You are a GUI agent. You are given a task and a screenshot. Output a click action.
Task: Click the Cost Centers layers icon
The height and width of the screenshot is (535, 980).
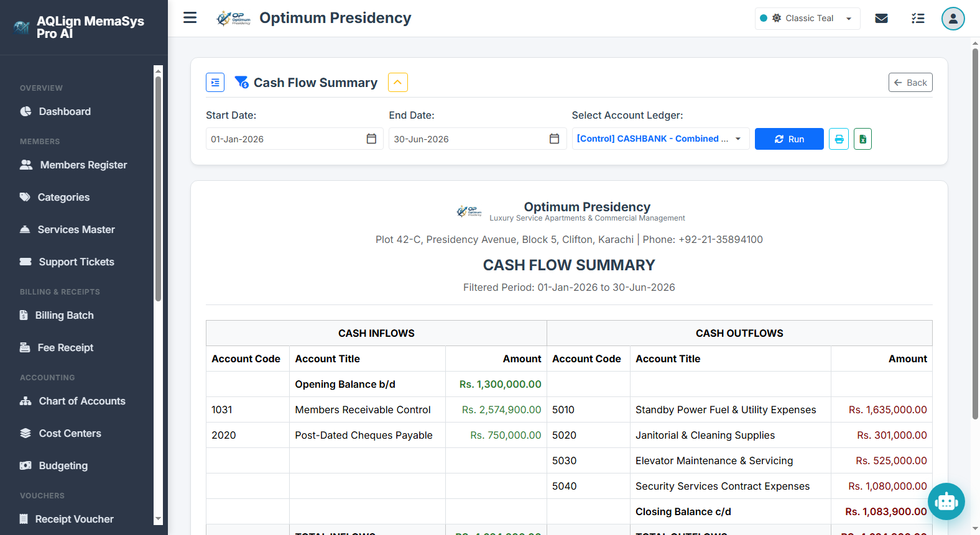[25, 433]
